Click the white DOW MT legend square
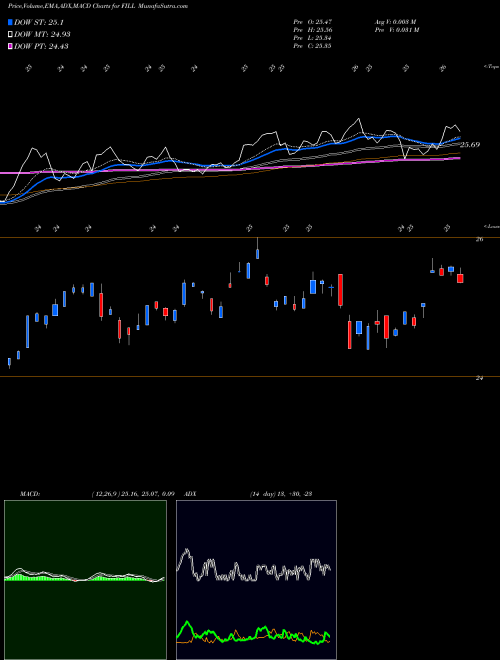The width and height of the screenshot is (500, 660). [x=10, y=35]
